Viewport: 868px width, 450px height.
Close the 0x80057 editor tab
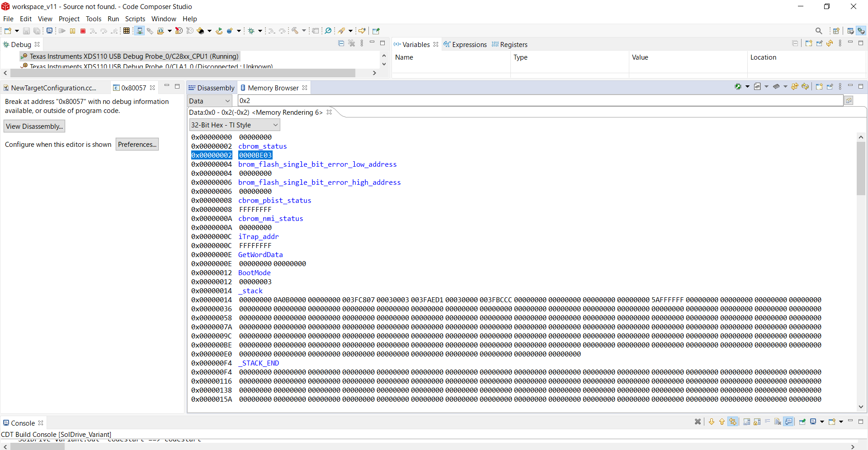click(152, 88)
